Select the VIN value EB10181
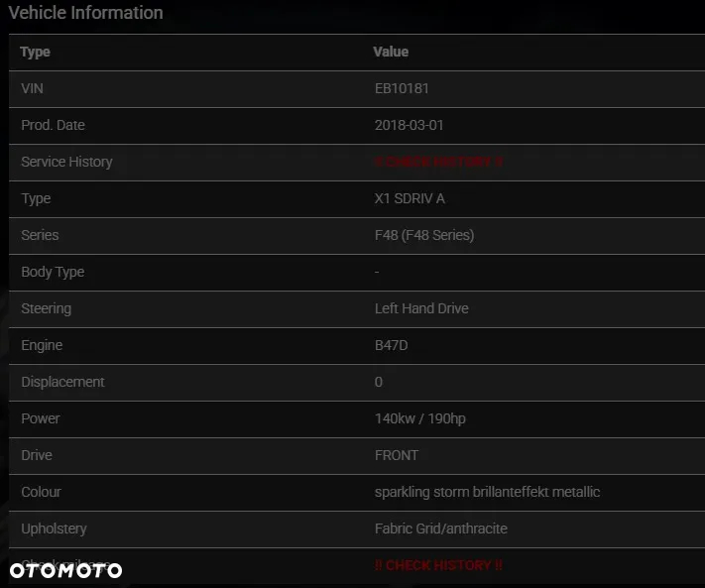Screen dimensions: 705x588 click(402, 88)
